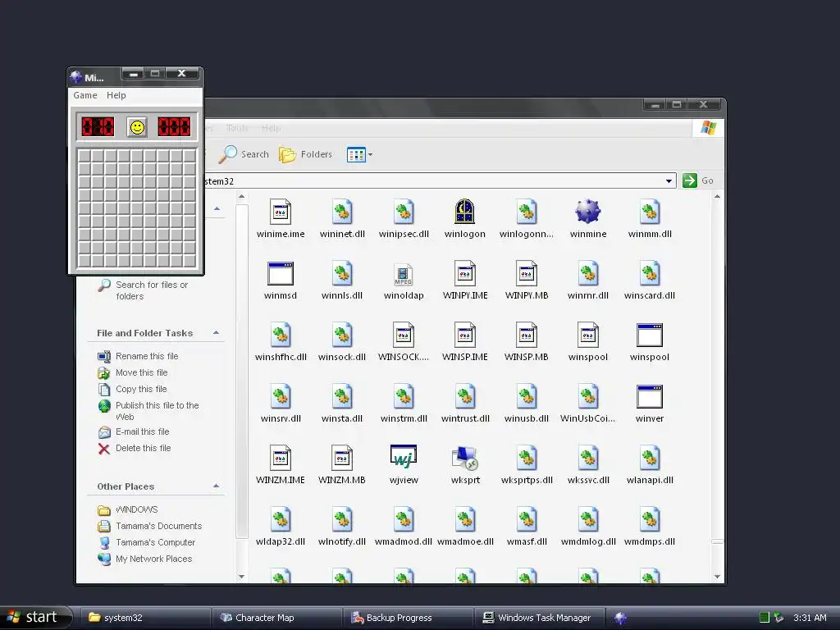
Task: Select the winmine file icon
Action: pyautogui.click(x=587, y=211)
